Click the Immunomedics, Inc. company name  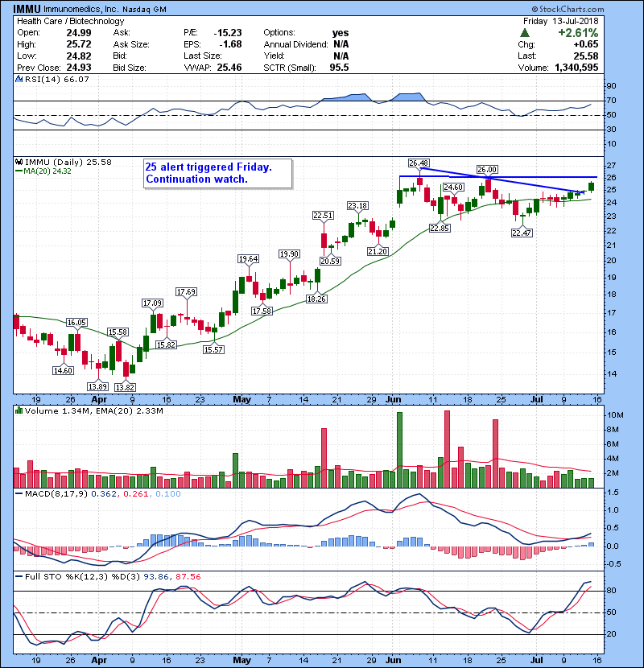(81, 9)
